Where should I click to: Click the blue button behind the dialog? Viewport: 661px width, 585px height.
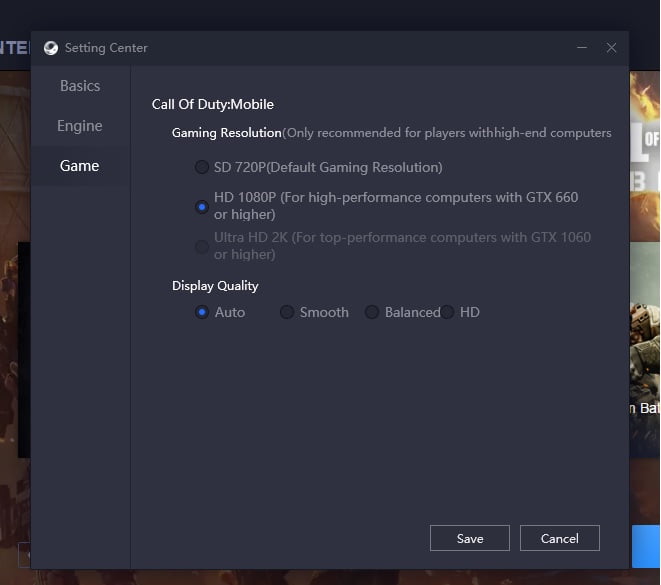(x=645, y=546)
